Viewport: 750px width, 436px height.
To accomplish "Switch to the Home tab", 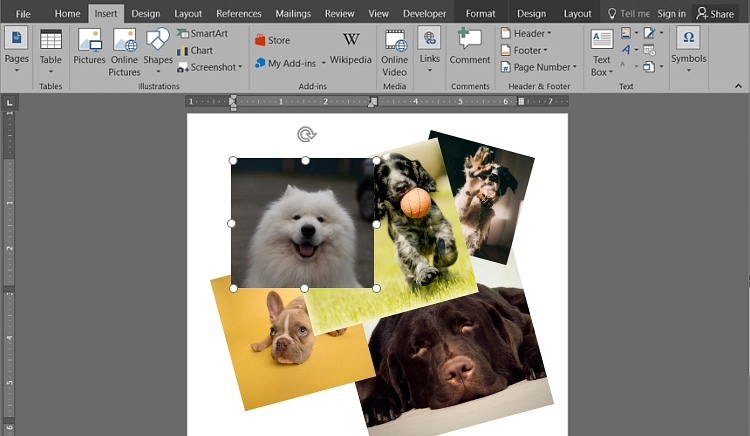I will pos(67,14).
